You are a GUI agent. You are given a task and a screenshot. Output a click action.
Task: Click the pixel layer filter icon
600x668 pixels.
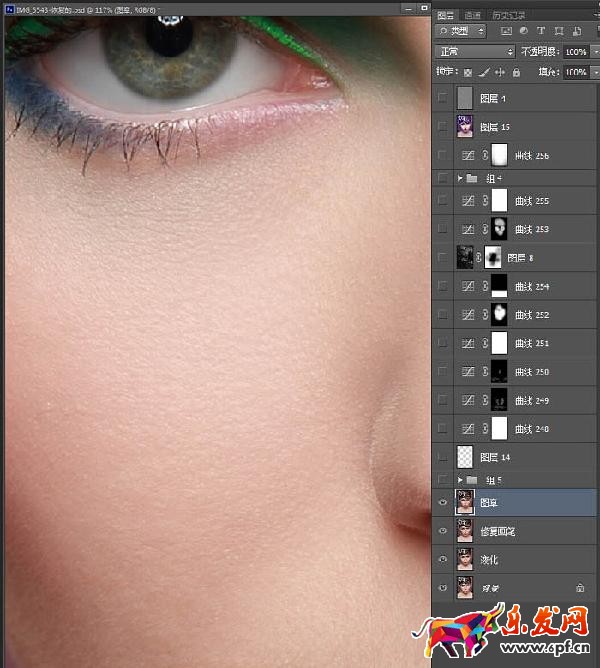click(x=505, y=31)
